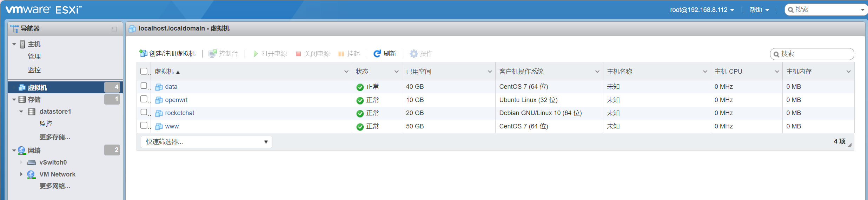Click the green power-on play icon
Viewport: 868px width, 200px height.
(x=256, y=54)
